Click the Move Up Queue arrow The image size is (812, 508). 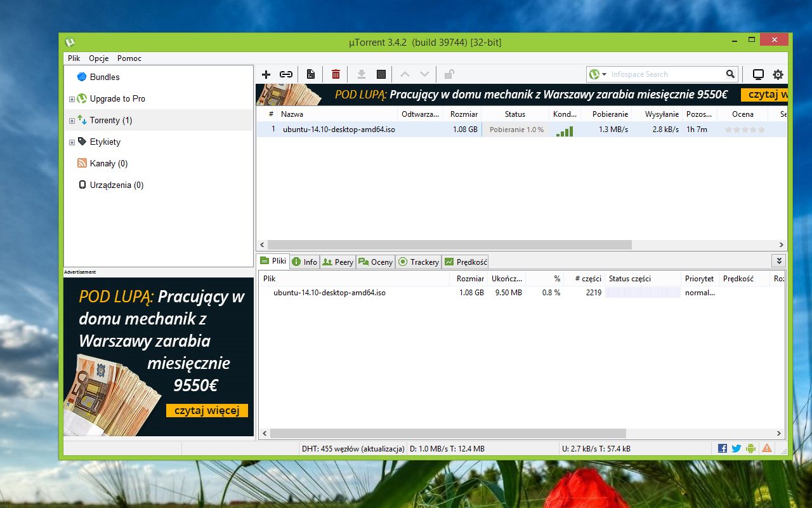point(405,74)
